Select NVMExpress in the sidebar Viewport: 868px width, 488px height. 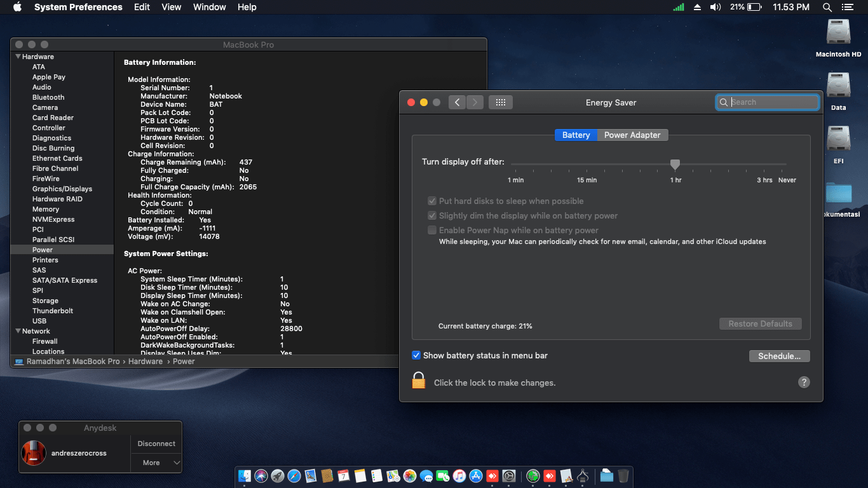53,219
